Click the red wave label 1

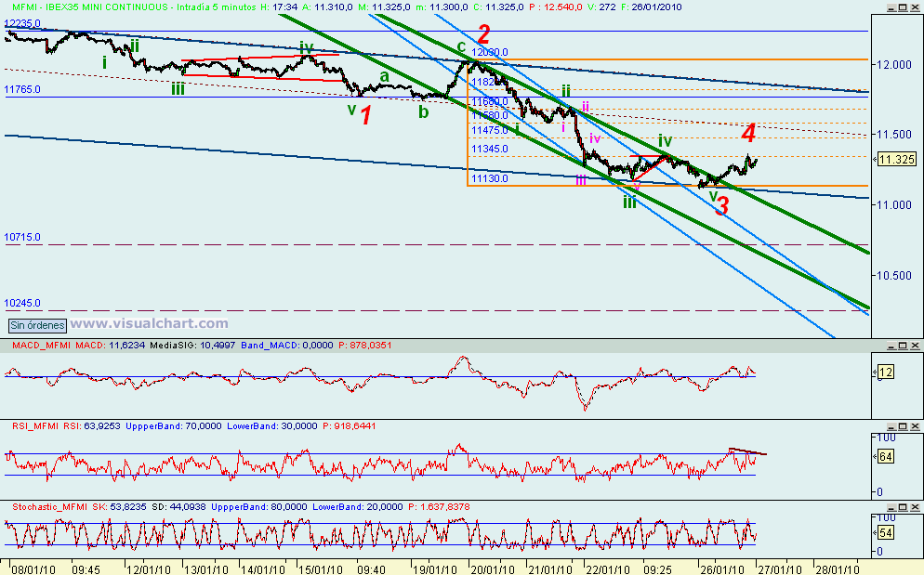click(366, 115)
